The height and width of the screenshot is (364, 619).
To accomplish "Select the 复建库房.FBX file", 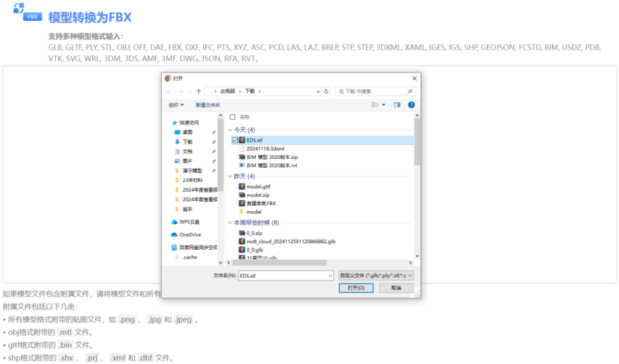I will [261, 203].
